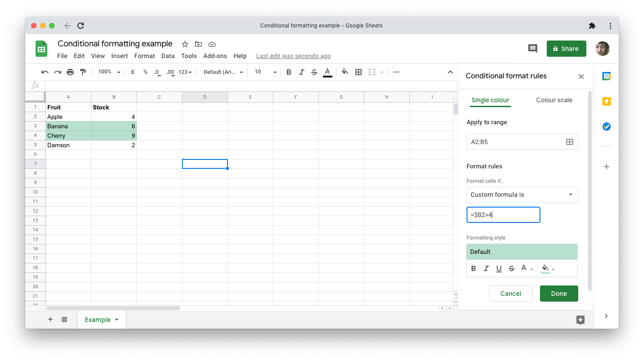This screenshot has width=644, height=362.
Task: Toggle underline in Formatting style panel
Action: (x=499, y=268)
